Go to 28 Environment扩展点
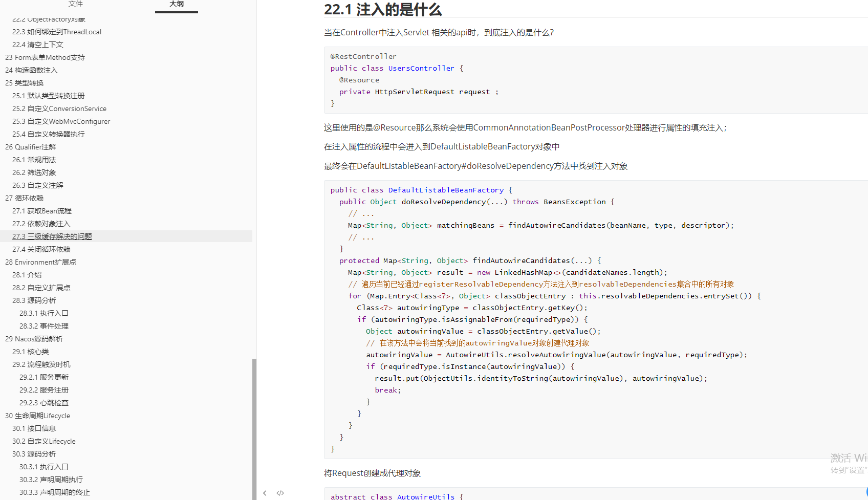 [41, 262]
